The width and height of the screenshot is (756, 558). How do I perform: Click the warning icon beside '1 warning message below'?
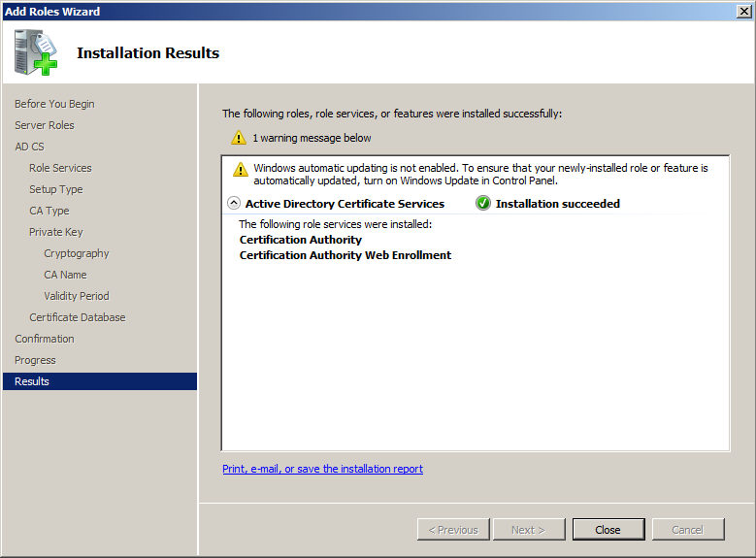point(239,138)
